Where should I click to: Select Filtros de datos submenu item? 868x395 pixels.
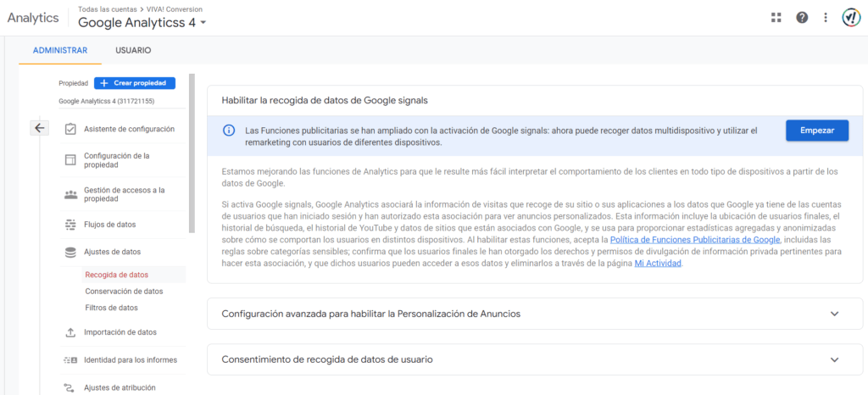pyautogui.click(x=111, y=308)
